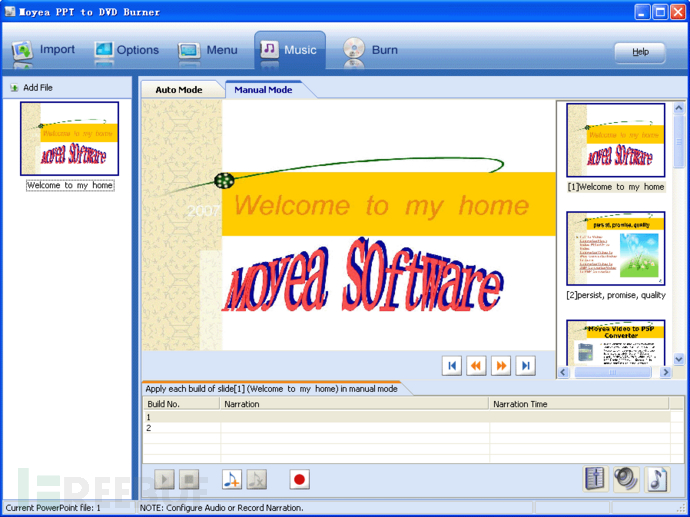Click the Add File green arrow icon
This screenshot has height=517, width=690.
pos(15,88)
